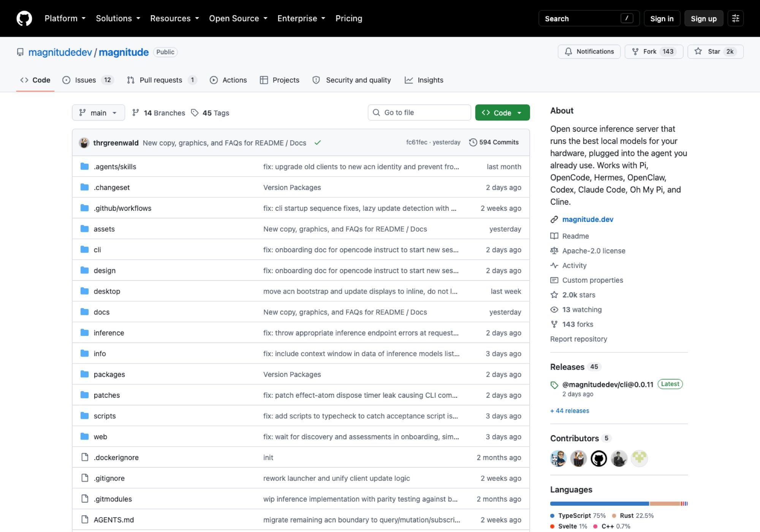Image resolution: width=760 pixels, height=532 pixels.
Task: Click the assets folder icon
Action: (x=85, y=229)
